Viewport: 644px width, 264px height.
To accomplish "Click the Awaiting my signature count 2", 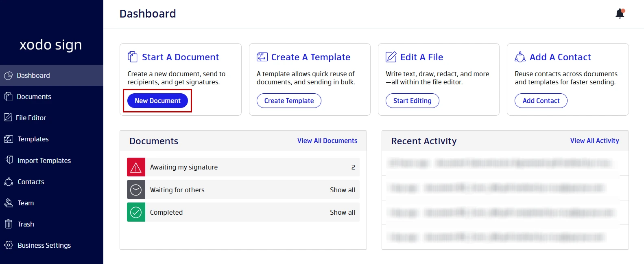I will (353, 167).
